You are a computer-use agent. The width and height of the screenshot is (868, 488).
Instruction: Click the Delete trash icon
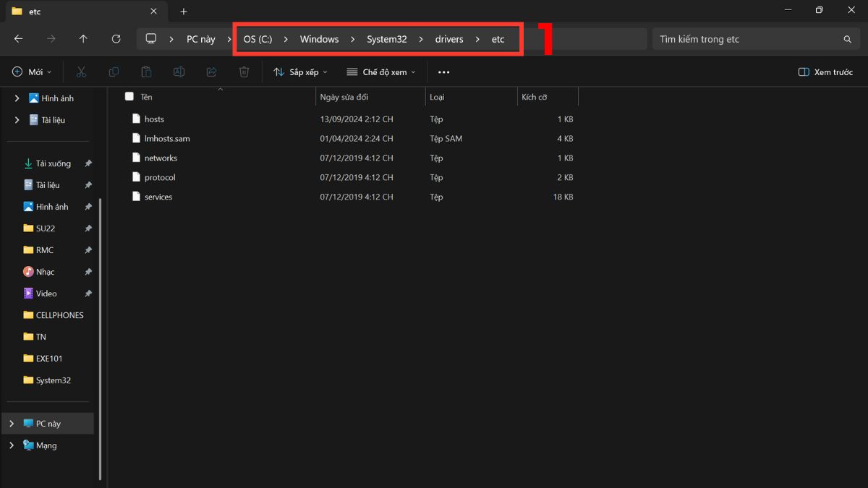click(x=244, y=72)
